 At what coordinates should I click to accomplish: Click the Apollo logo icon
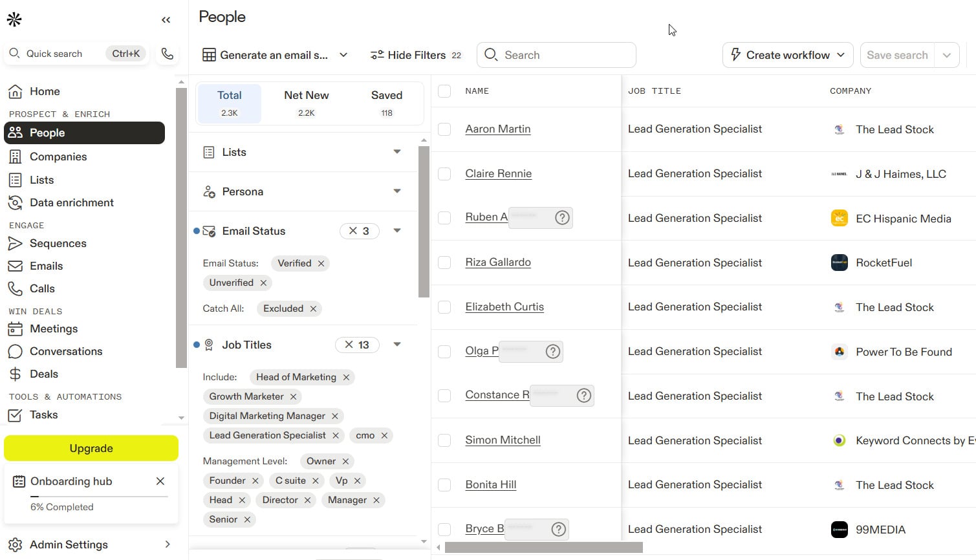(14, 19)
